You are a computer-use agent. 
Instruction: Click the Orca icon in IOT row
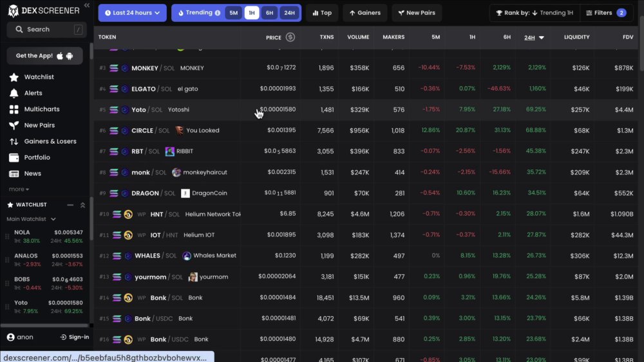[x=128, y=235]
